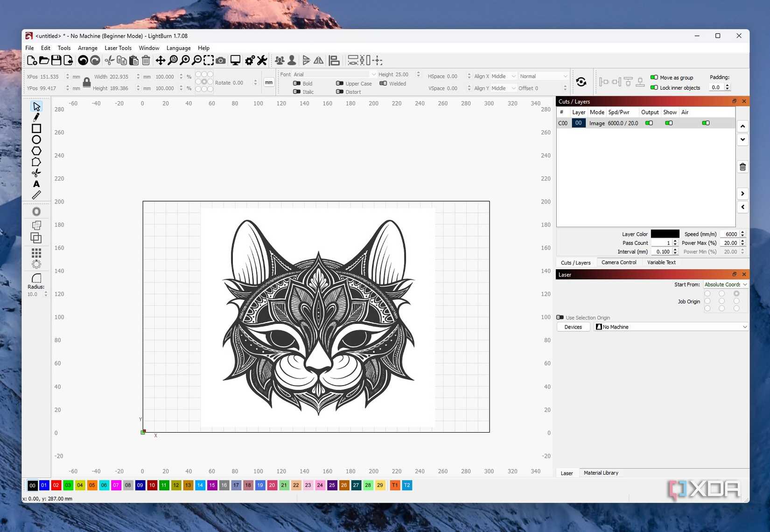Image resolution: width=770 pixels, height=532 pixels.
Task: Delete the layer with trash icon
Action: tap(742, 167)
